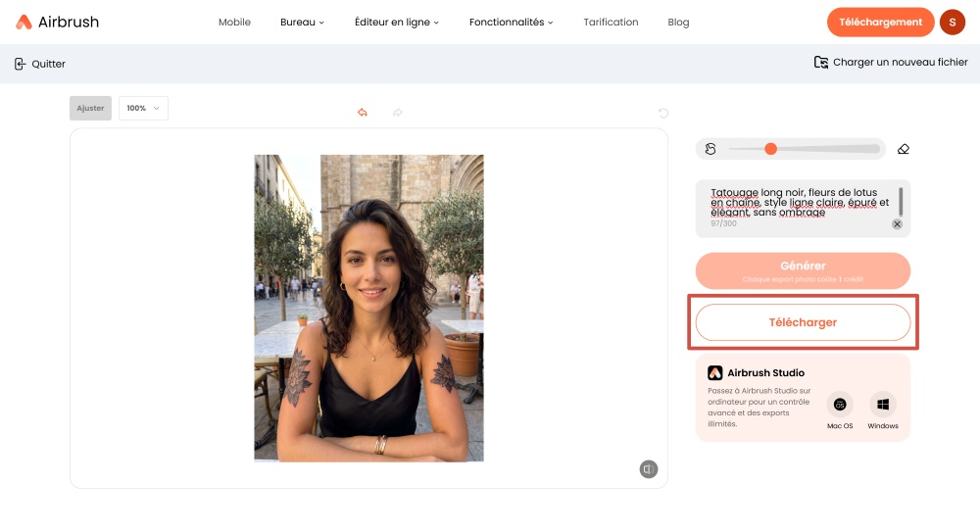980x532 pixels.
Task: Select the lasso brush tool icon
Action: (710, 149)
